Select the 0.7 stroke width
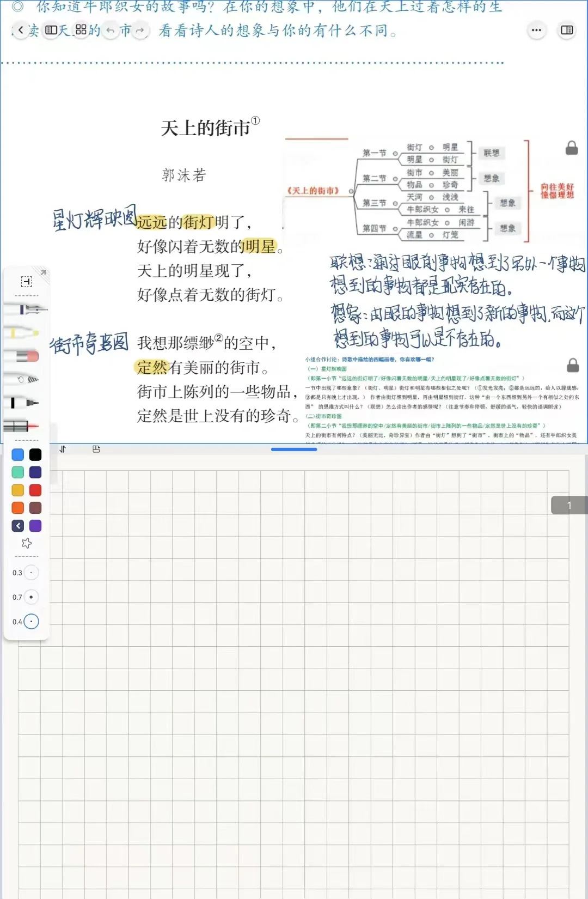 click(31, 597)
